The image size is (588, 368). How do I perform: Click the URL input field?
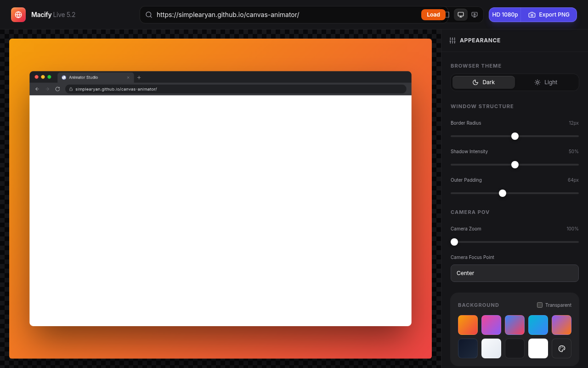point(285,15)
